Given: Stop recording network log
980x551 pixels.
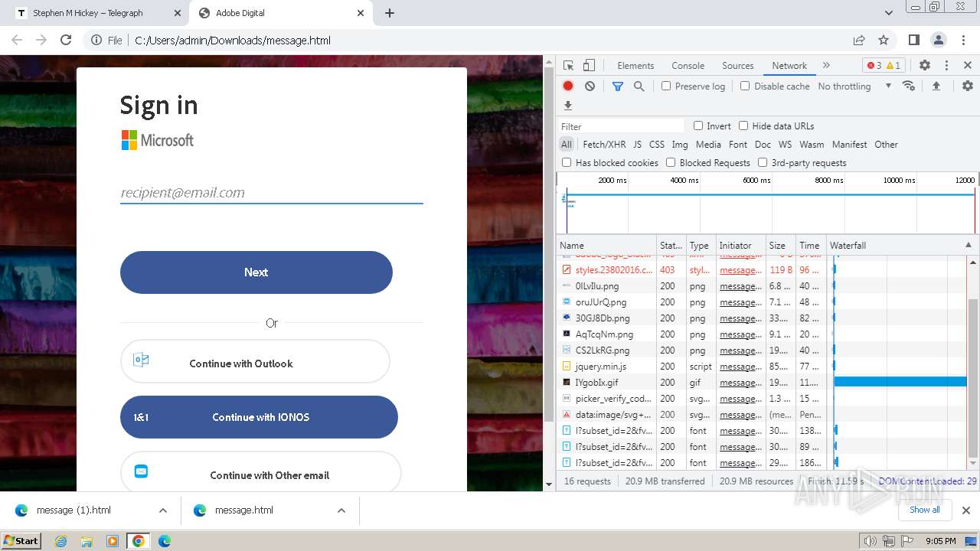Looking at the screenshot, I should (568, 86).
